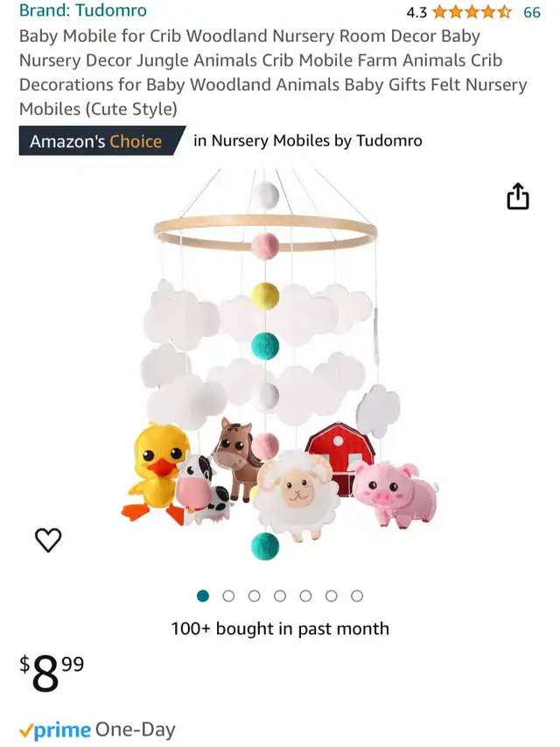
Task: Tap the product title text
Action: 273,73
